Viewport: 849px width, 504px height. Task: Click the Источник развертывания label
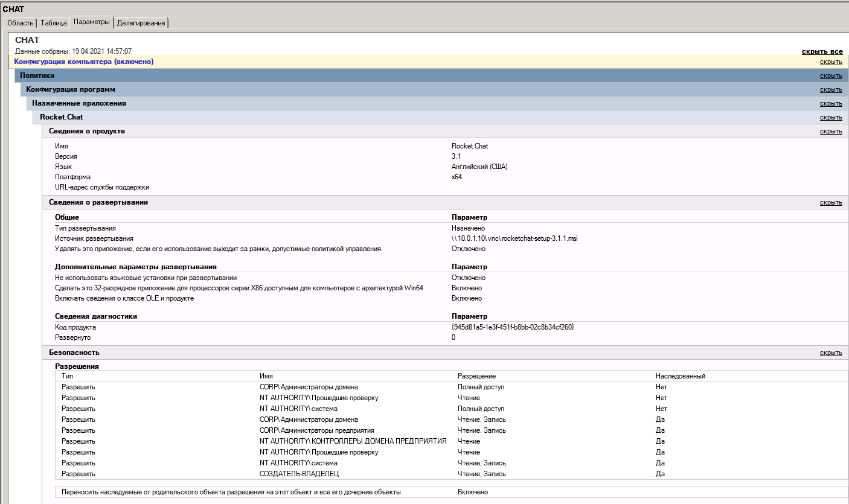tap(94, 238)
